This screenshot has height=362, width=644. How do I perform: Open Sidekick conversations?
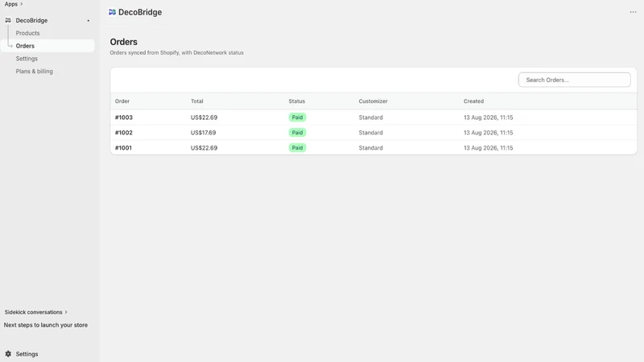click(33, 312)
